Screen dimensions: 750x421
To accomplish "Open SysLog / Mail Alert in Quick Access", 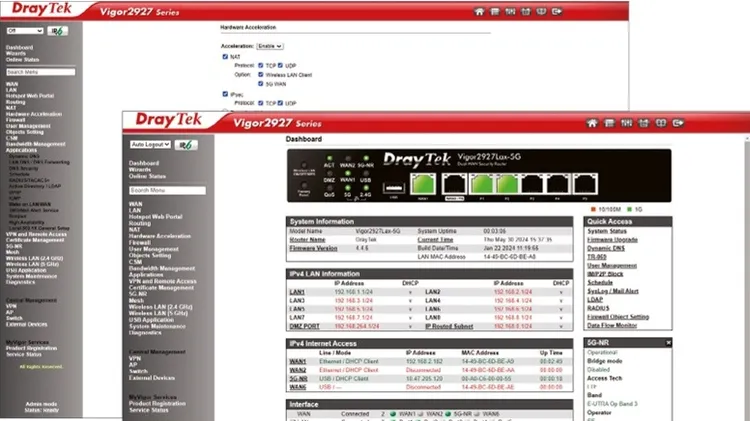I will tap(613, 291).
